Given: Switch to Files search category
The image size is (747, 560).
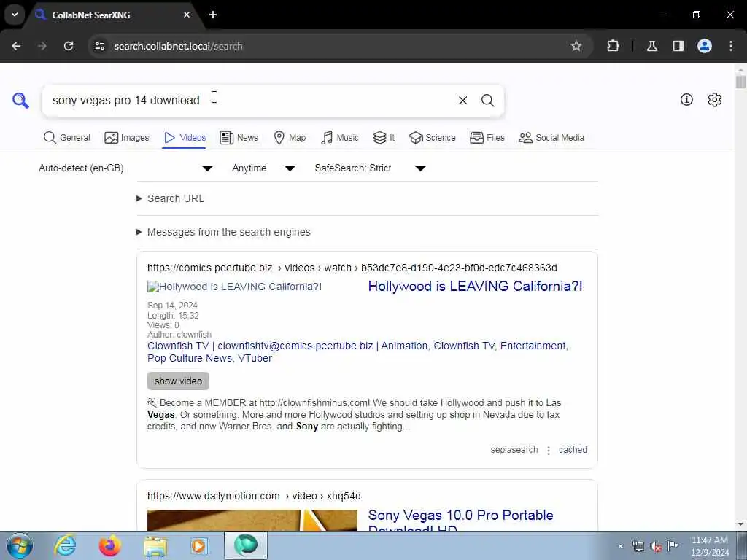Looking at the screenshot, I should click(487, 138).
